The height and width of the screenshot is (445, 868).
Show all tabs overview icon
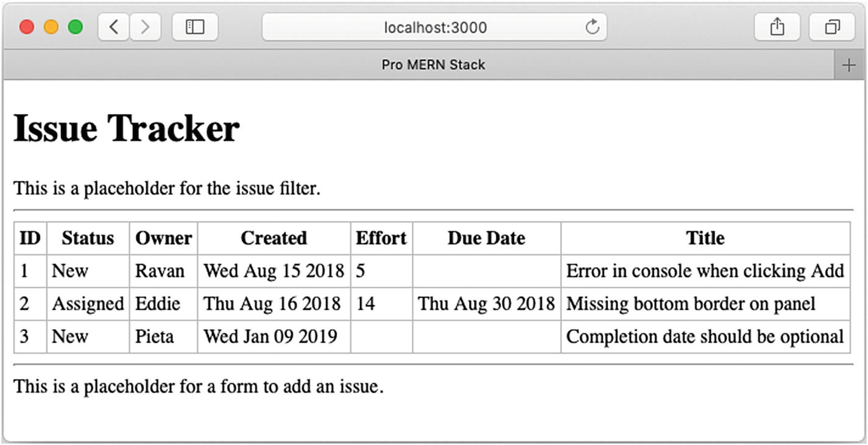pos(831,27)
